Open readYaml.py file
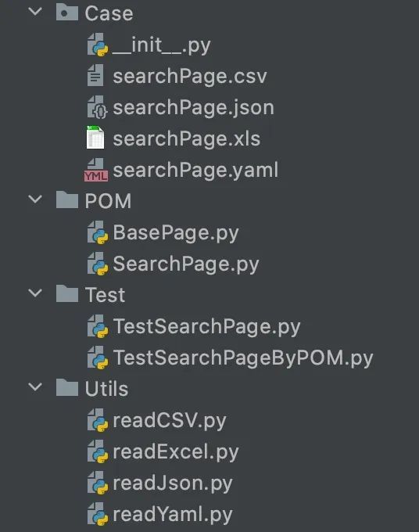This screenshot has height=532, width=419. coord(173,514)
